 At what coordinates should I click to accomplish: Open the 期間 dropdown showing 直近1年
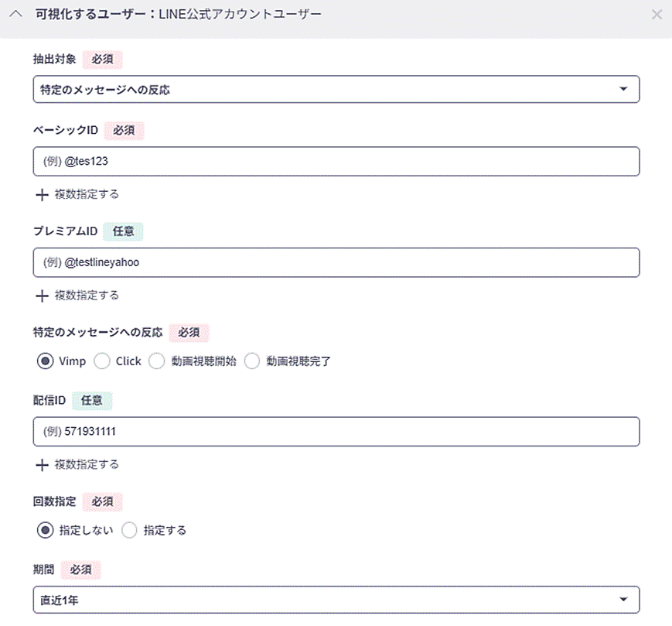click(336, 600)
